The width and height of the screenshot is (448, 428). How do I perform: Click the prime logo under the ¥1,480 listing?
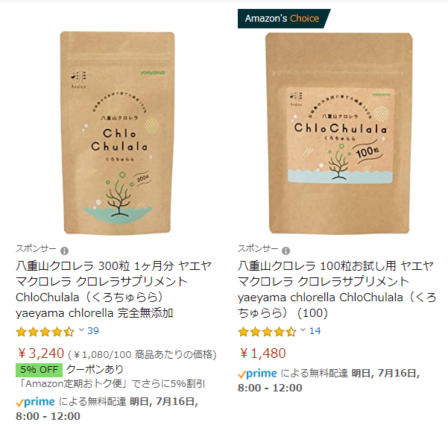pos(257,374)
